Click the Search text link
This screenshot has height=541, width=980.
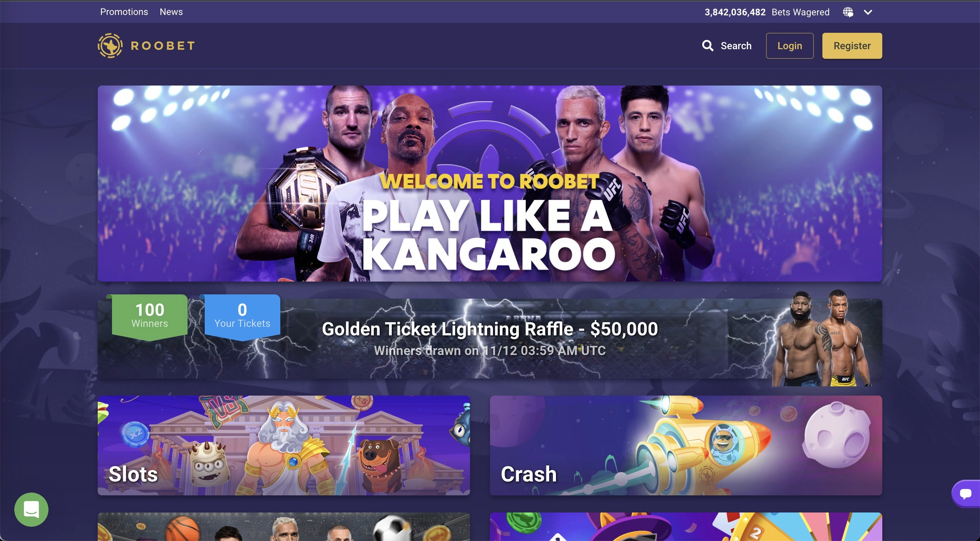736,46
